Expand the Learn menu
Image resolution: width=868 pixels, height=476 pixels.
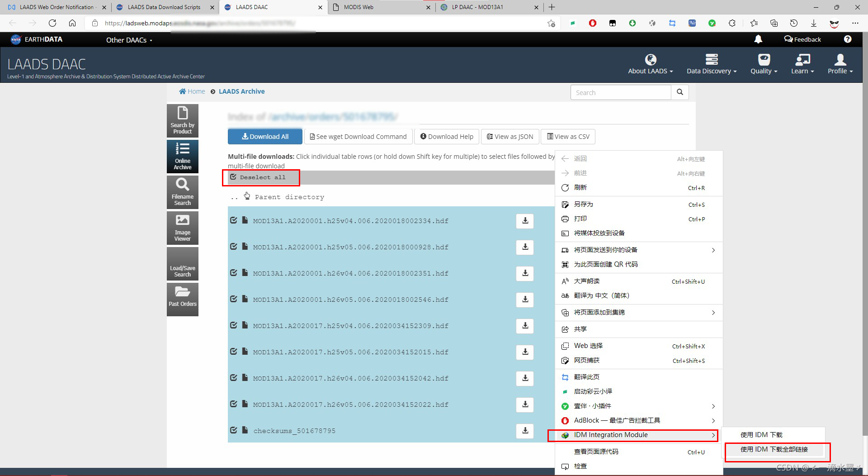click(x=802, y=64)
